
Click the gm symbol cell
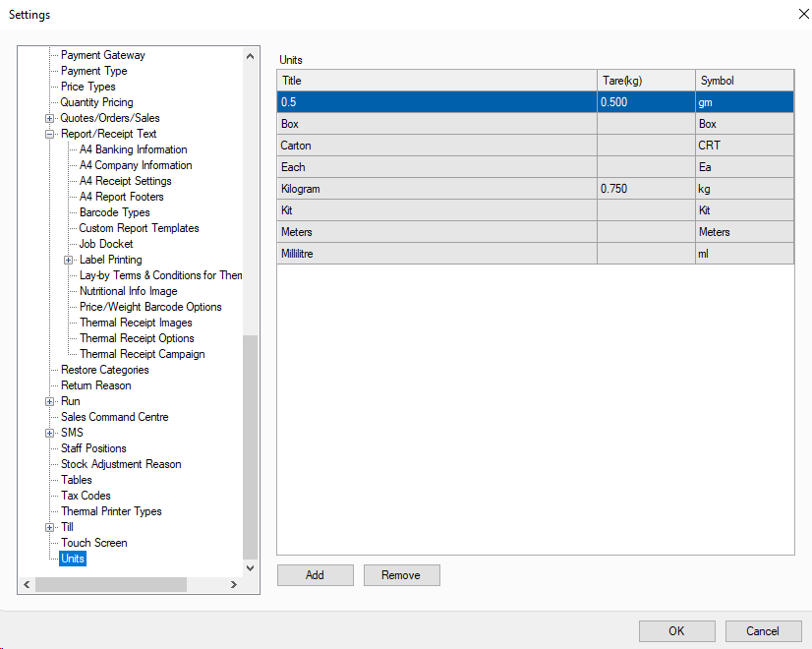tap(745, 102)
